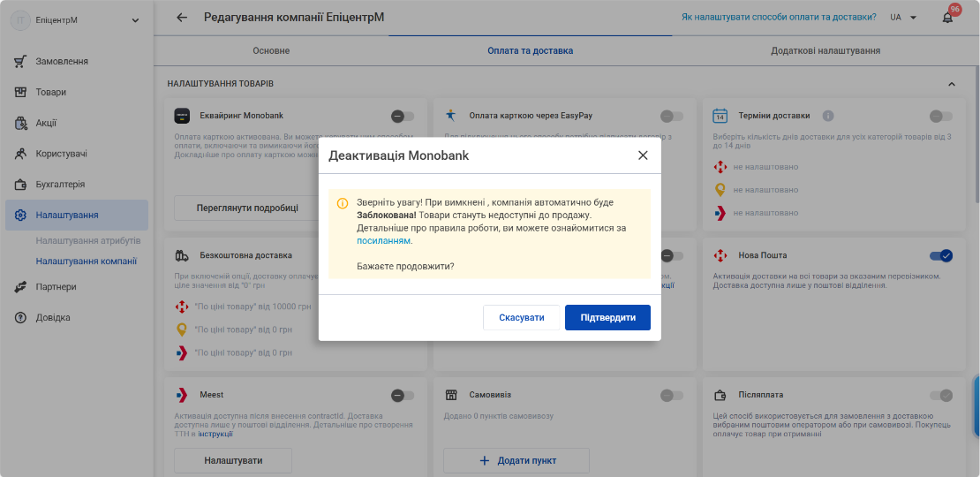Disable the Нова Пошта delivery switch
The image size is (980, 477).
(940, 255)
